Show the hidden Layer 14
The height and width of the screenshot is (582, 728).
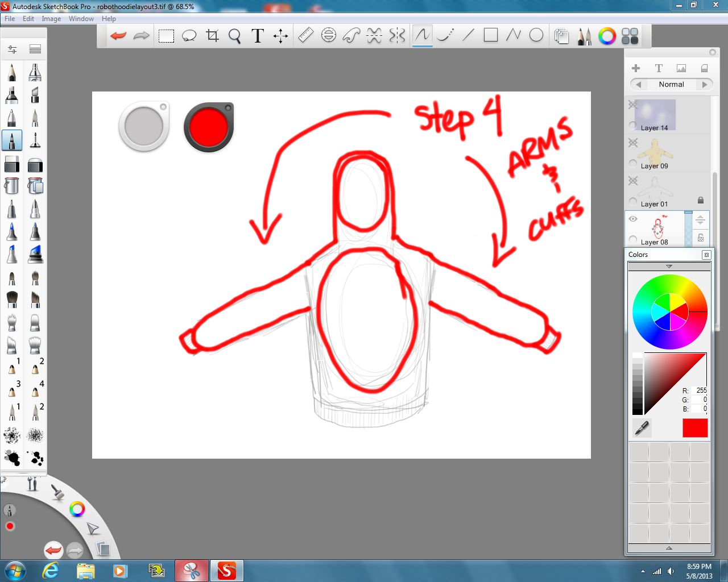pos(631,105)
